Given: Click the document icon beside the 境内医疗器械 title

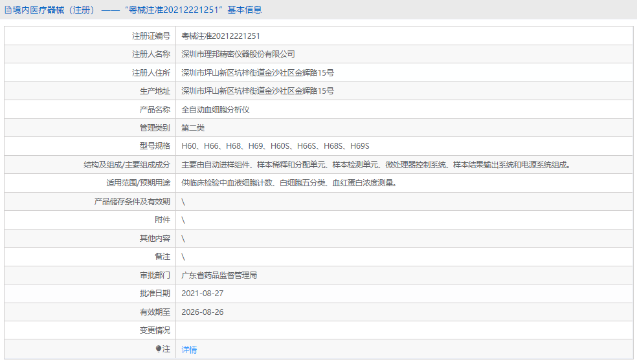Looking at the screenshot, I should pos(8,10).
